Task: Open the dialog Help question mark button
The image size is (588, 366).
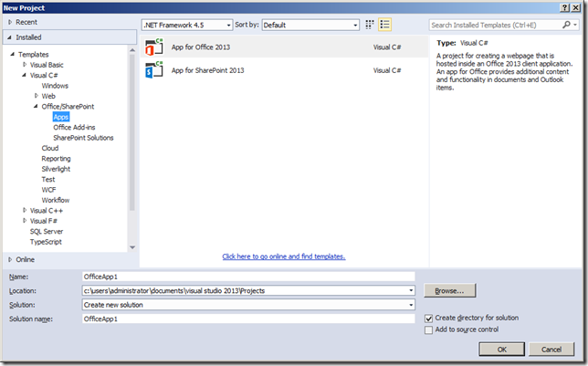Action: [x=565, y=8]
